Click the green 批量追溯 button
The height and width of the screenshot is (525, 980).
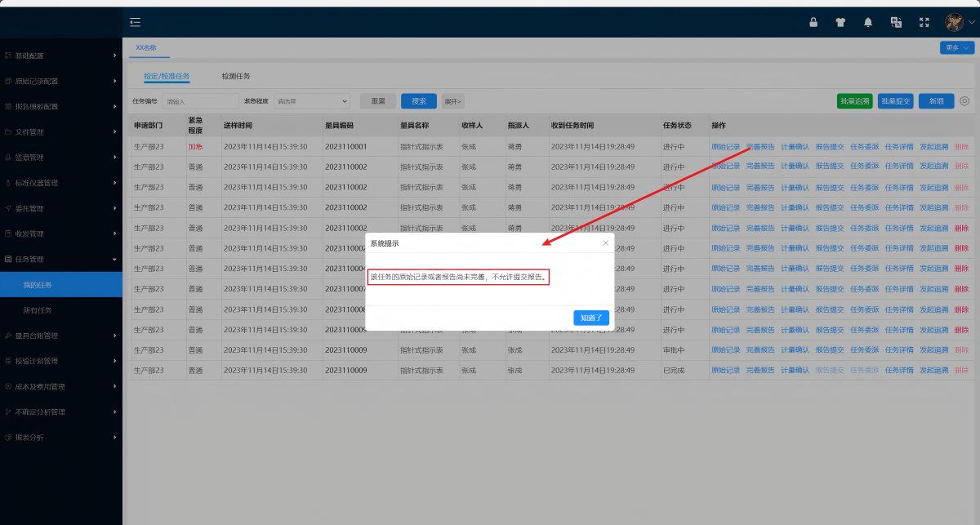point(854,101)
